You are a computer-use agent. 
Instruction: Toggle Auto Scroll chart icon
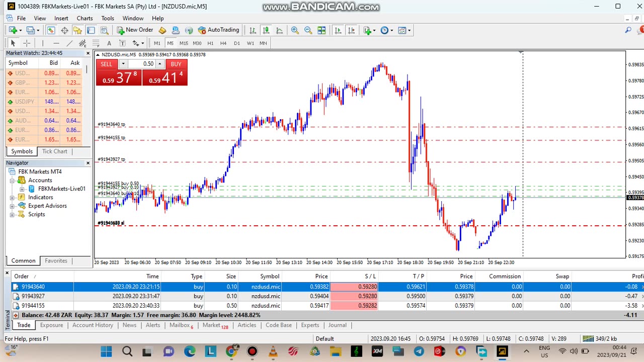pyautogui.click(x=338, y=30)
